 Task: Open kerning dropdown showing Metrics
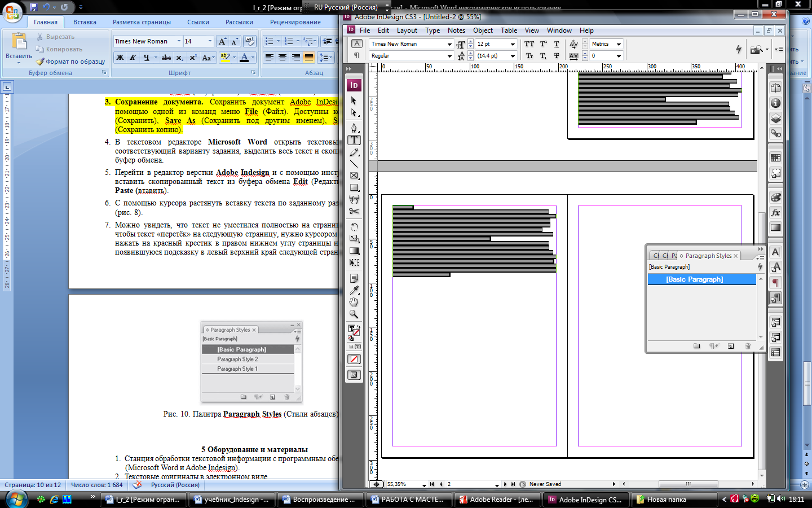(x=619, y=44)
